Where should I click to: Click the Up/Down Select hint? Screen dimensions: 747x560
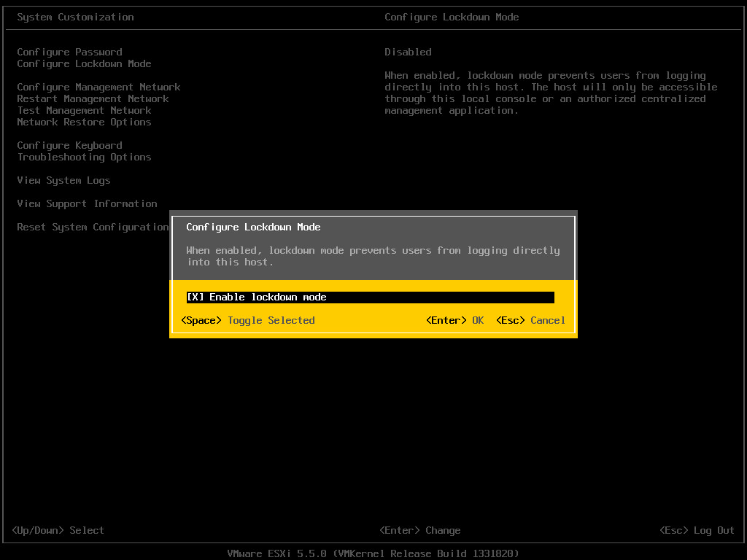(58, 531)
